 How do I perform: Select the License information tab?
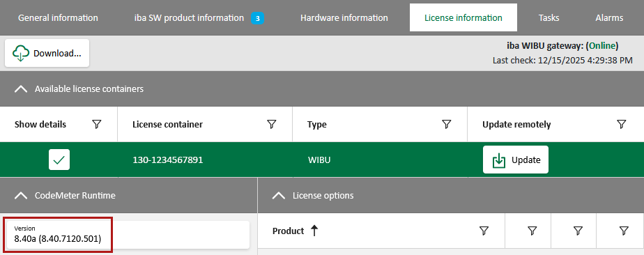coord(463,17)
